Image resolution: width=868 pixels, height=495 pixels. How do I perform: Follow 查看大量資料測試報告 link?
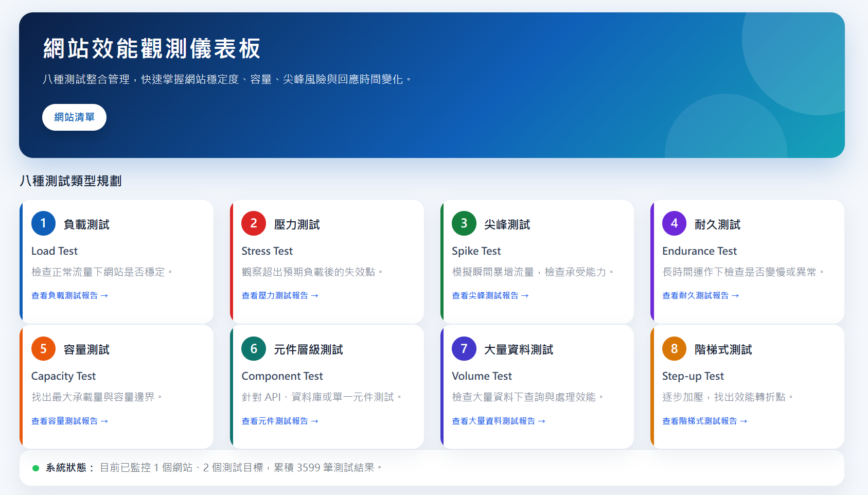pos(499,421)
